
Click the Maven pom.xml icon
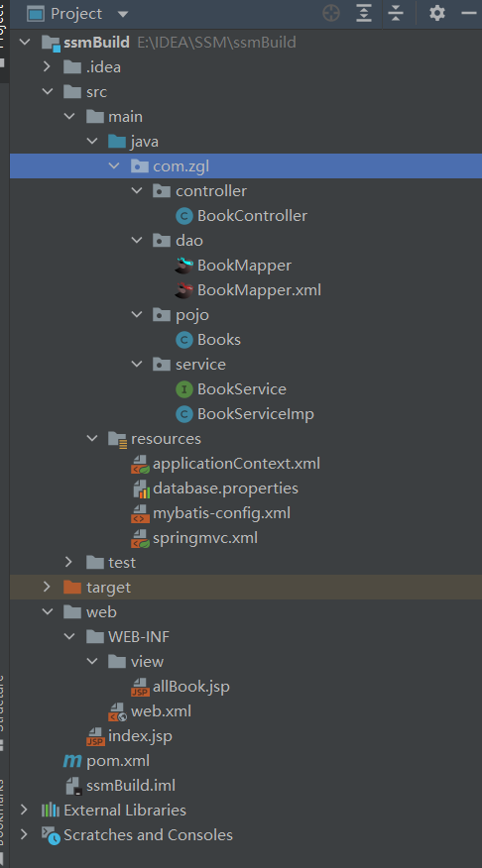coord(72,761)
